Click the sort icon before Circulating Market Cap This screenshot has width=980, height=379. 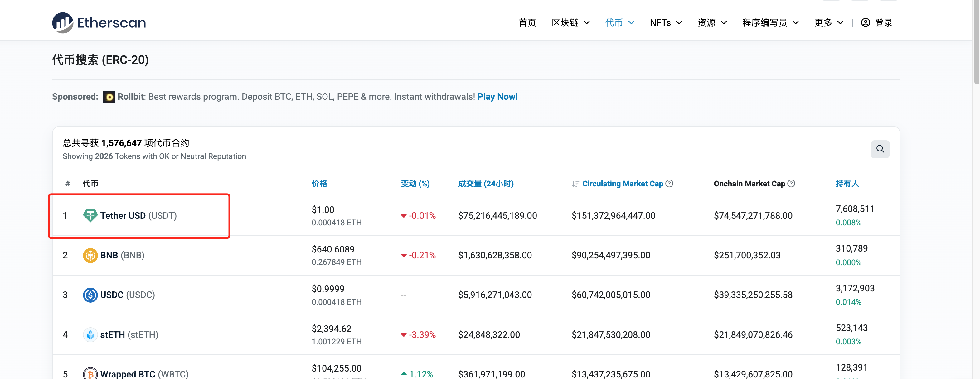(575, 184)
